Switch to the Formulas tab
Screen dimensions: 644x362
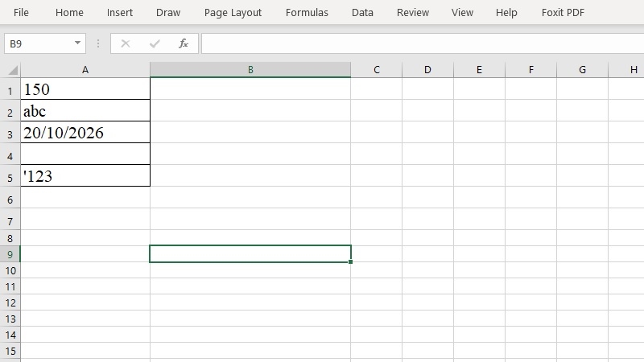point(307,12)
